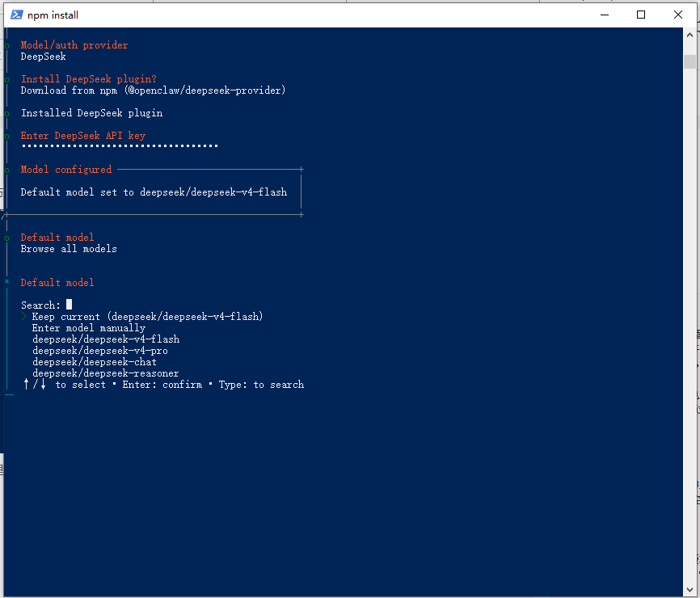This screenshot has width=700, height=598.
Task: Click the PowerShell icon in title bar
Action: click(x=16, y=15)
